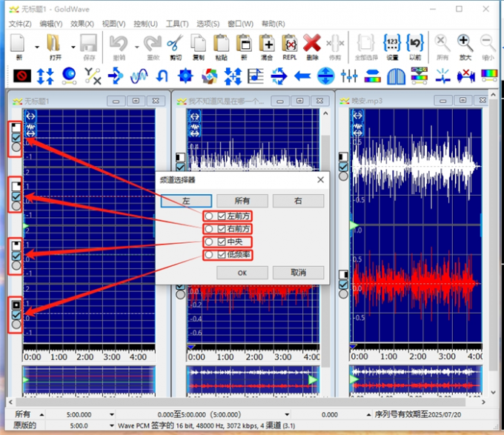Viewport: 504px width, 435px height.
Task: Confirm the channel selector with OK
Action: tap(242, 273)
